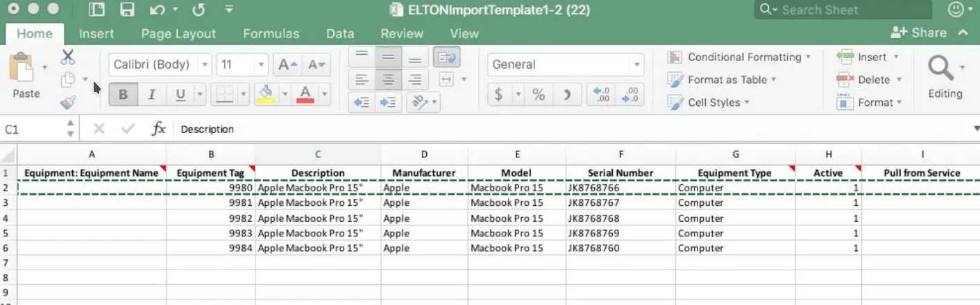980x305 pixels.
Task: Switch to the Insert tab
Action: point(96,33)
